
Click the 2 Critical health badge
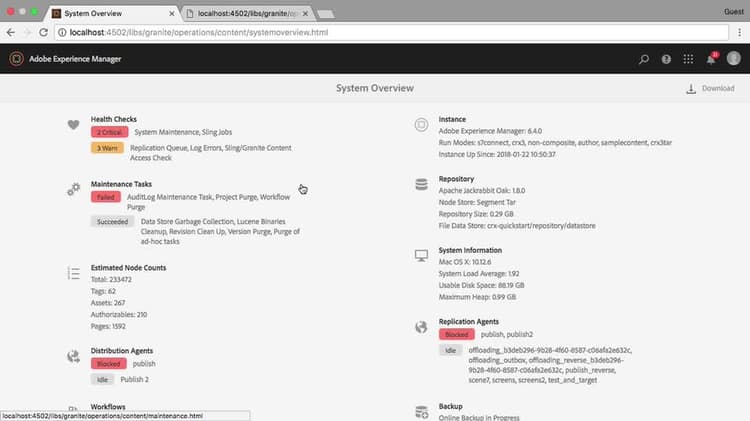pos(110,132)
